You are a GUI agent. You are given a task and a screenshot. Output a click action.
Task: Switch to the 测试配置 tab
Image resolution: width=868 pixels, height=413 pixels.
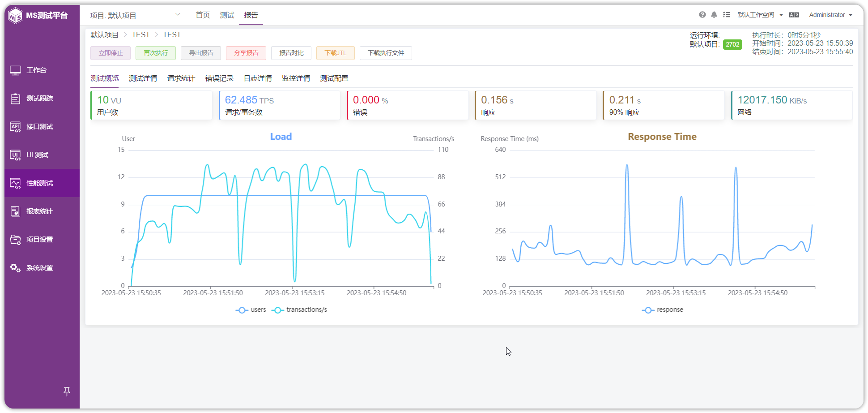[x=334, y=78]
